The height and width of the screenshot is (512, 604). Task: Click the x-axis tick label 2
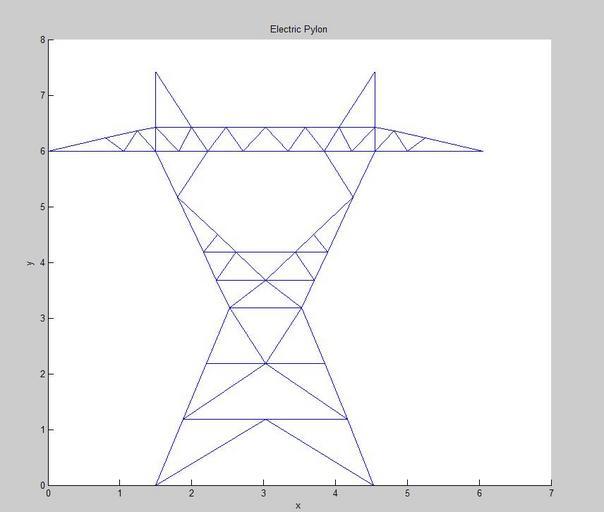(x=192, y=494)
